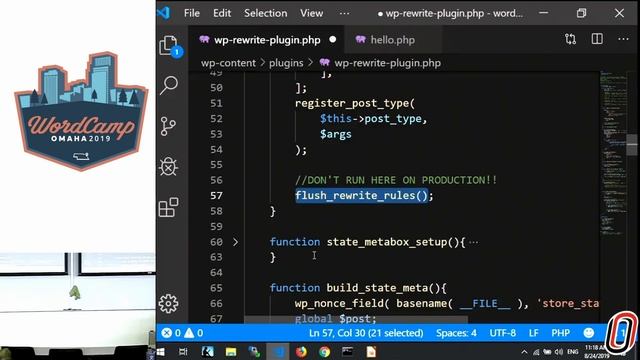Image resolution: width=640 pixels, height=360 pixels.
Task: Open the Edit menu
Action: (222, 13)
